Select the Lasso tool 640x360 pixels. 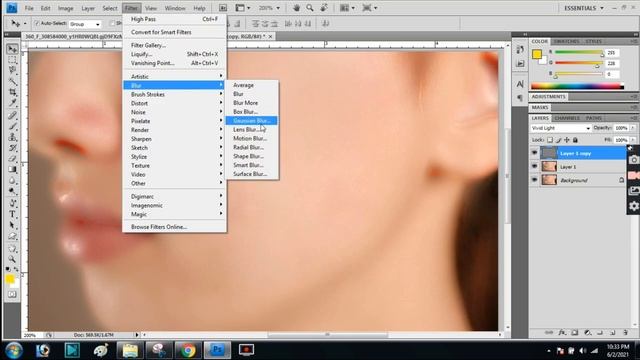tap(12, 71)
